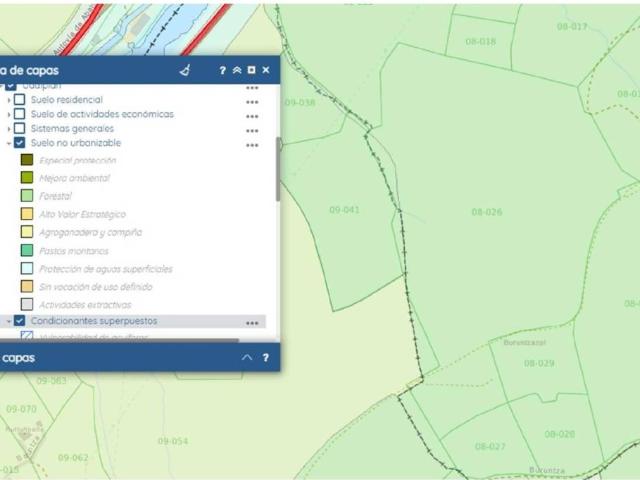640x480 pixels.
Task: Click Especial protección dark olive swatch
Action: coord(27,160)
